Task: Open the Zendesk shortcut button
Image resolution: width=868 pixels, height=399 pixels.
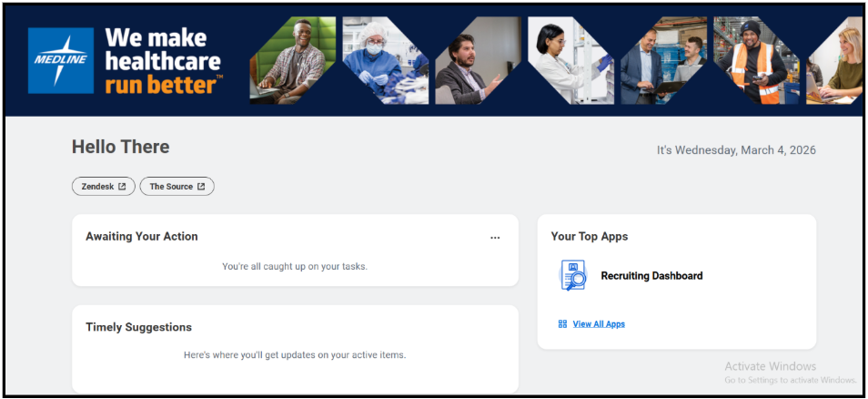Action: (104, 187)
